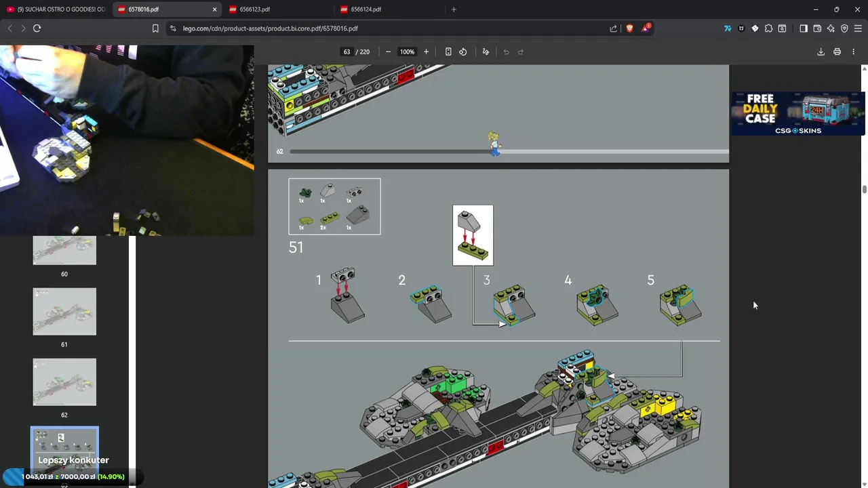Go back with the browser back arrow
This screenshot has height=488, width=868.
9,28
